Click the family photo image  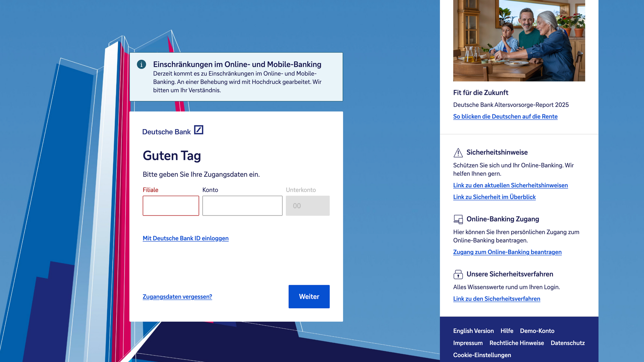pyautogui.click(x=519, y=40)
